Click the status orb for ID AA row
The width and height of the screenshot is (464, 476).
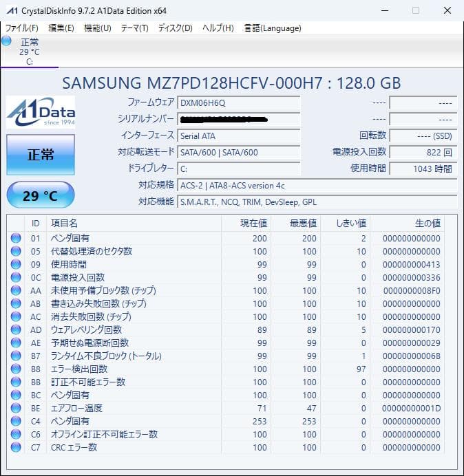pos(16,290)
